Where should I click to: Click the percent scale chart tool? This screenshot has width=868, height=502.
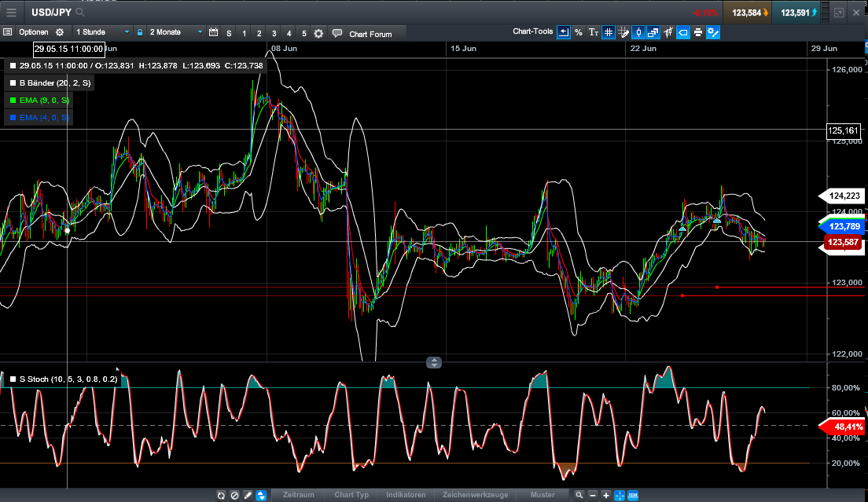pos(579,32)
